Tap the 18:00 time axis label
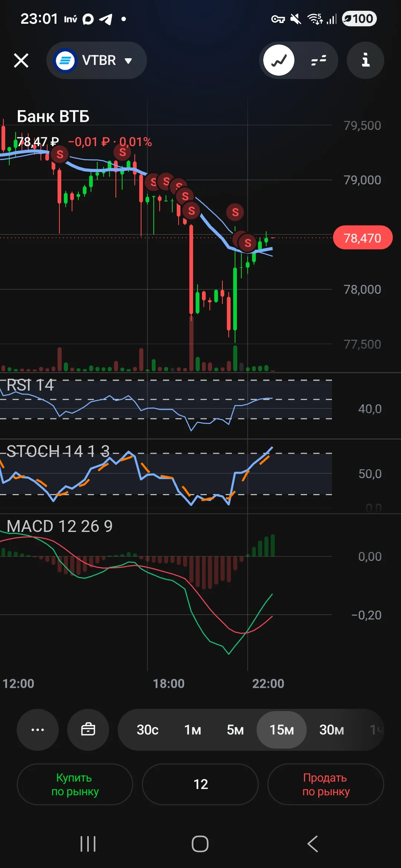 pos(169,683)
